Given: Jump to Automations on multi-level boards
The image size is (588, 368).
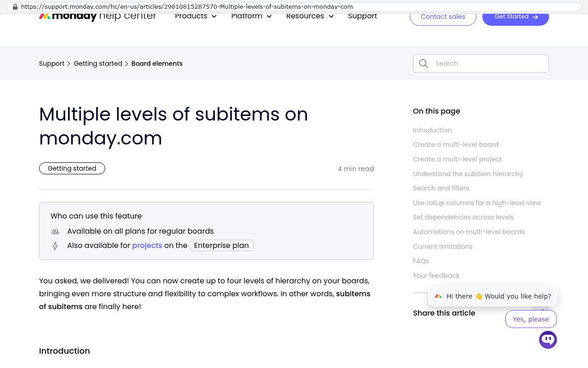Looking at the screenshot, I should pos(469,232).
